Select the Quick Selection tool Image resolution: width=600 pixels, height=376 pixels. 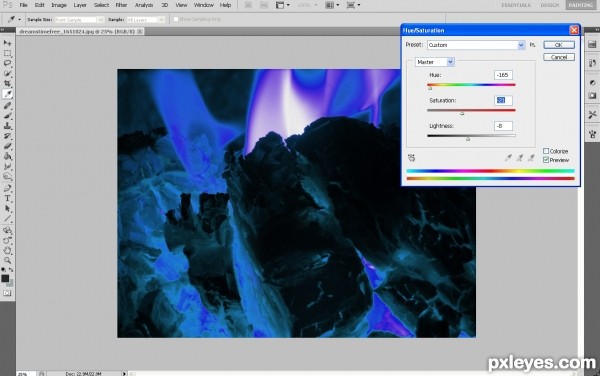click(7, 73)
